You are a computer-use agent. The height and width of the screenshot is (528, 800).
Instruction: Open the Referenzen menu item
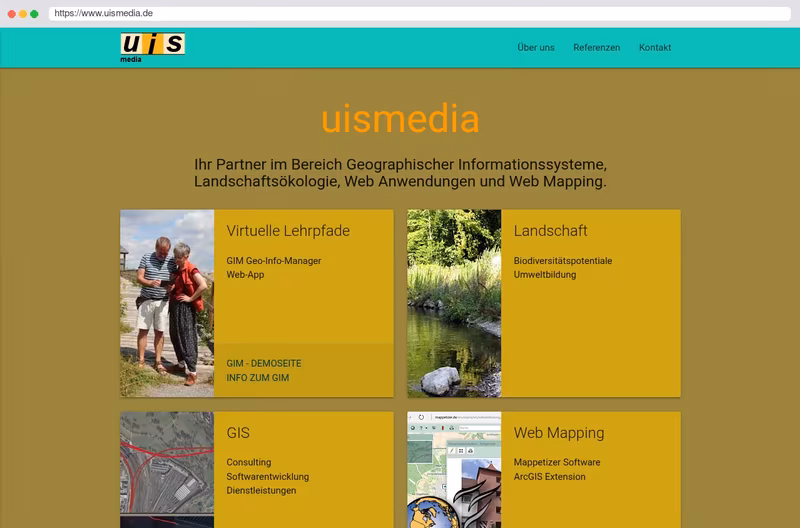[x=596, y=47]
